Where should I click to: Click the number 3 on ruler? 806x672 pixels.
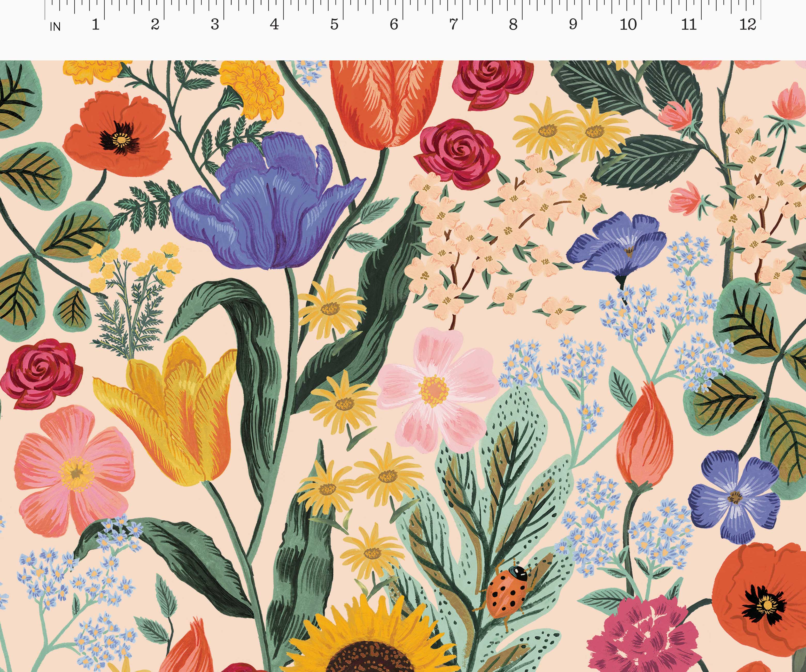[x=215, y=25]
